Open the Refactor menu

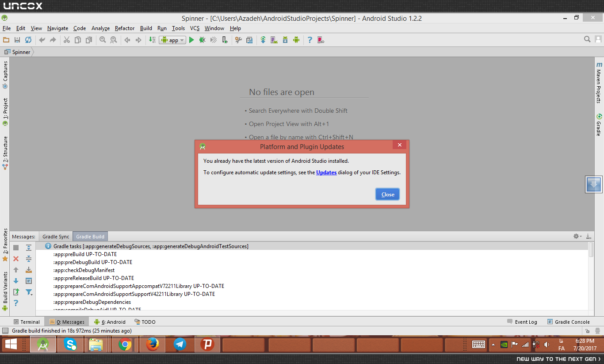(x=125, y=28)
